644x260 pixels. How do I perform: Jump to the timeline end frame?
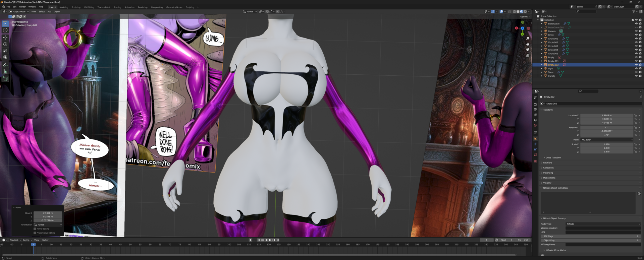coord(278,240)
